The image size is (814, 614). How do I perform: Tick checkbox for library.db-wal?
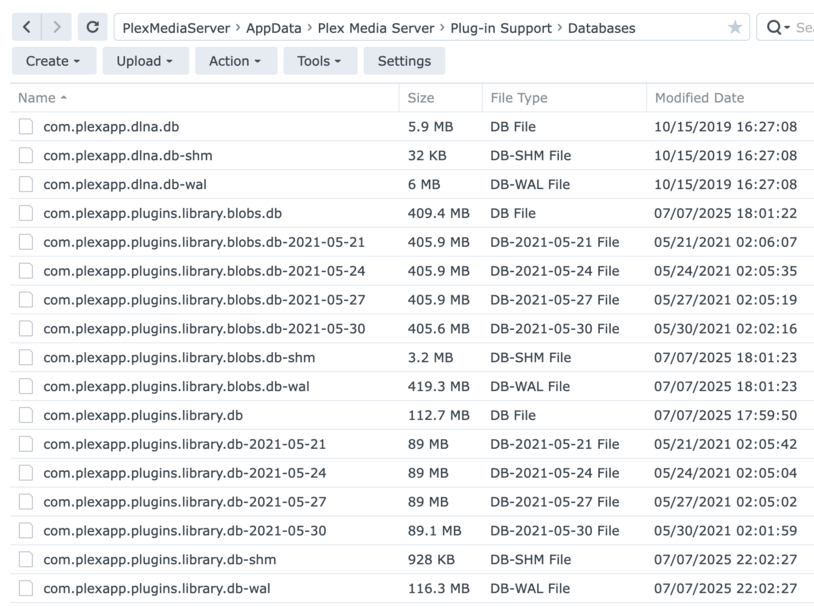(x=26, y=588)
